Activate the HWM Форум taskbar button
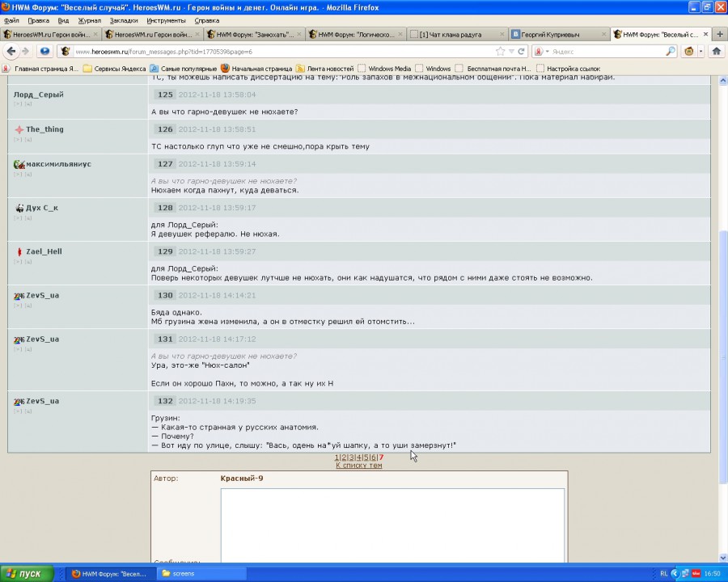728x582 pixels. pyautogui.click(x=109, y=574)
